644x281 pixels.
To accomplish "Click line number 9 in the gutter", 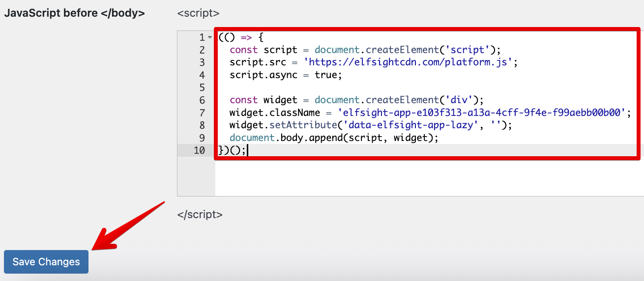I will point(202,138).
